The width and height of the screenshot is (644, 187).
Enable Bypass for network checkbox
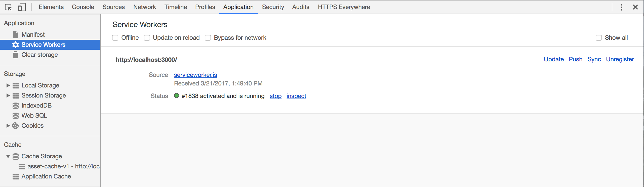pos(208,38)
